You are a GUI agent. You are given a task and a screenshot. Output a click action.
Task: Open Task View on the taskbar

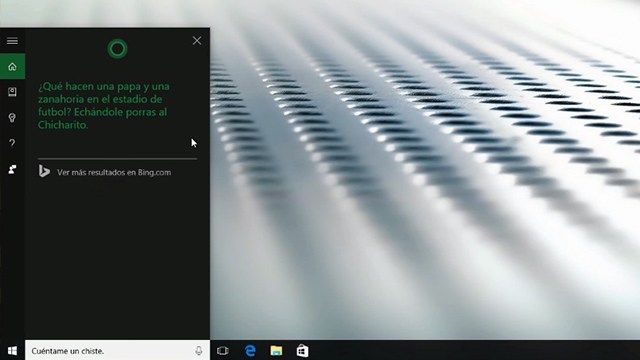(x=223, y=351)
